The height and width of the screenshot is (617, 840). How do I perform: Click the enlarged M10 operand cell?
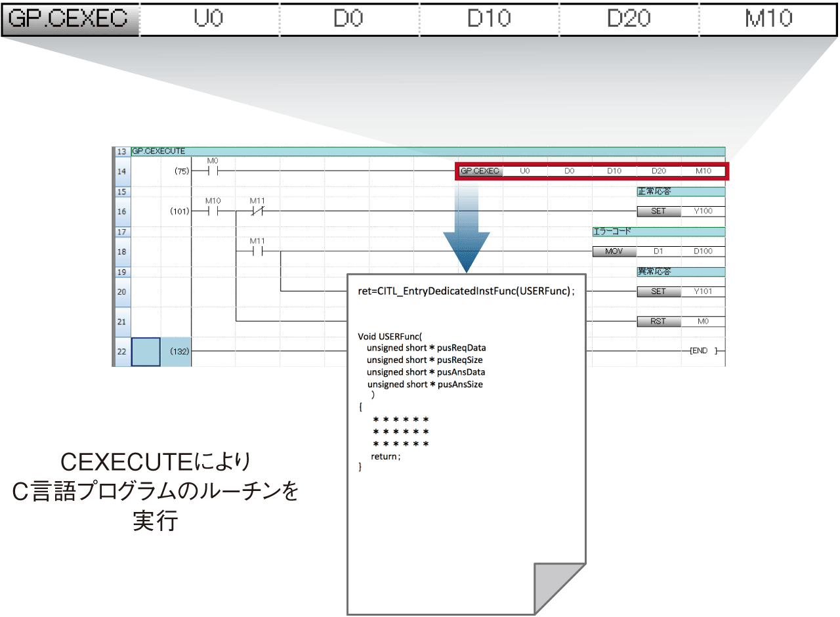(x=768, y=19)
